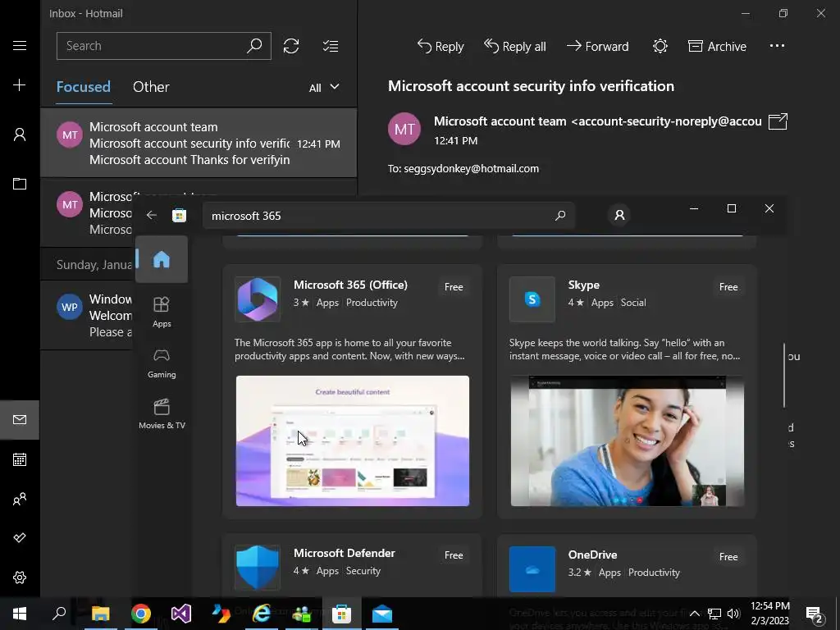This screenshot has width=840, height=630.
Task: Select the Other inbox tab
Action: (x=151, y=87)
